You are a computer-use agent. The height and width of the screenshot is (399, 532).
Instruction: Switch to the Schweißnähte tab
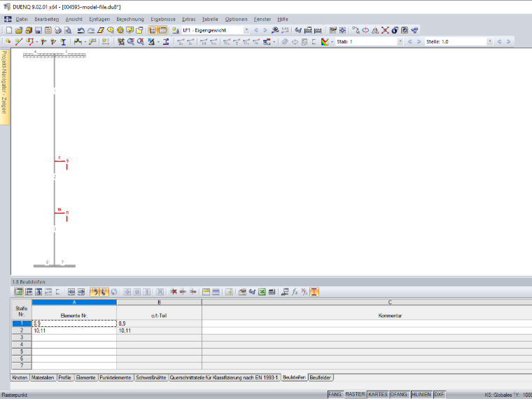tap(151, 377)
